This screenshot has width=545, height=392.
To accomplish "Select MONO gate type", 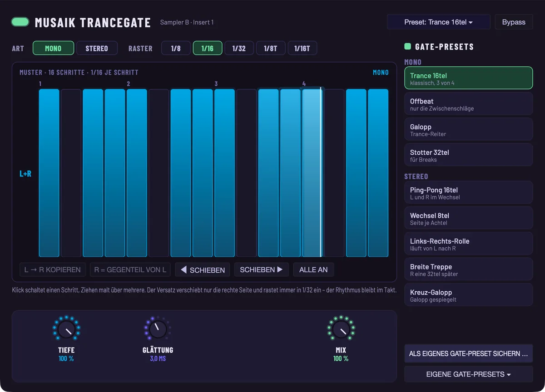I will 53,48.
